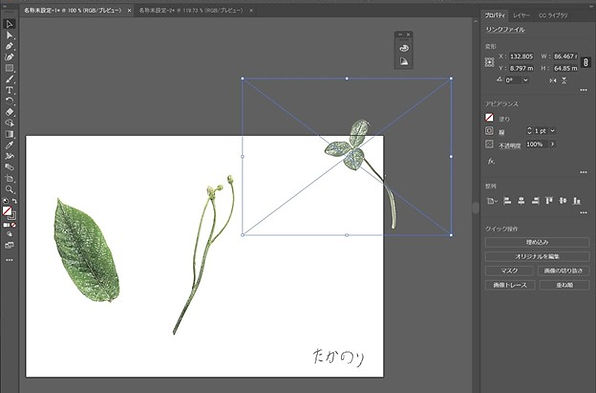Open Edit Toolbar three-dots menu
Image resolution: width=596 pixels, height=393 pixels.
click(10, 260)
